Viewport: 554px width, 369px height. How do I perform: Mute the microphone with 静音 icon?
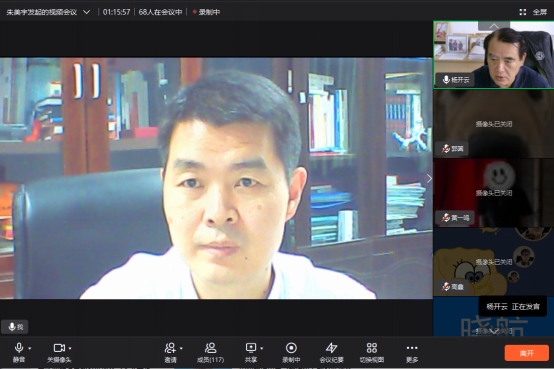[x=19, y=352]
